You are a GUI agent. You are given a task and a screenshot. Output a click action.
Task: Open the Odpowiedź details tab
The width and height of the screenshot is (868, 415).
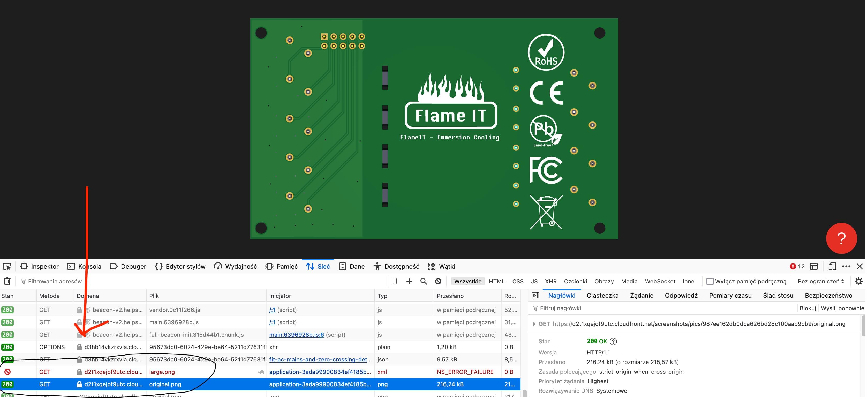coord(681,296)
